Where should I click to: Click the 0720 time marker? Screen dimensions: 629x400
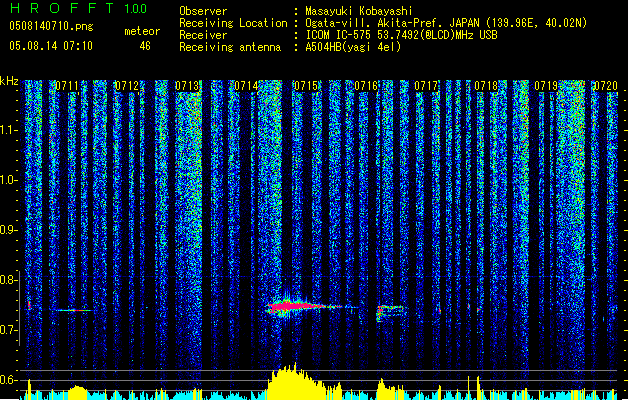click(606, 86)
